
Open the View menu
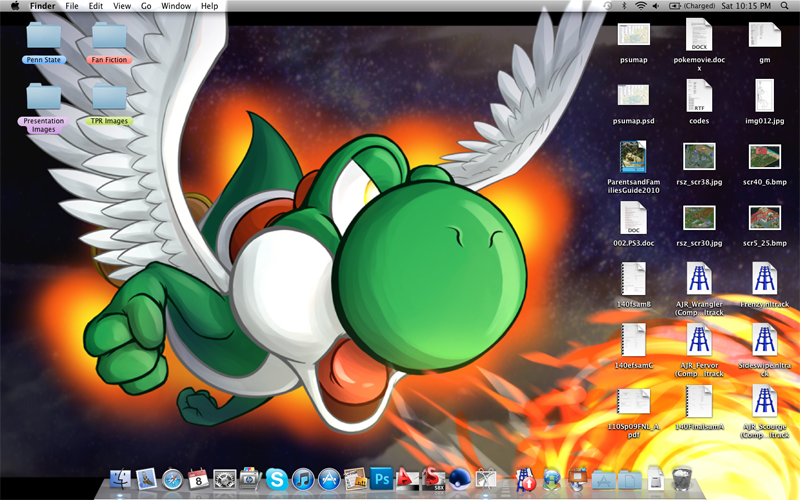pos(122,6)
